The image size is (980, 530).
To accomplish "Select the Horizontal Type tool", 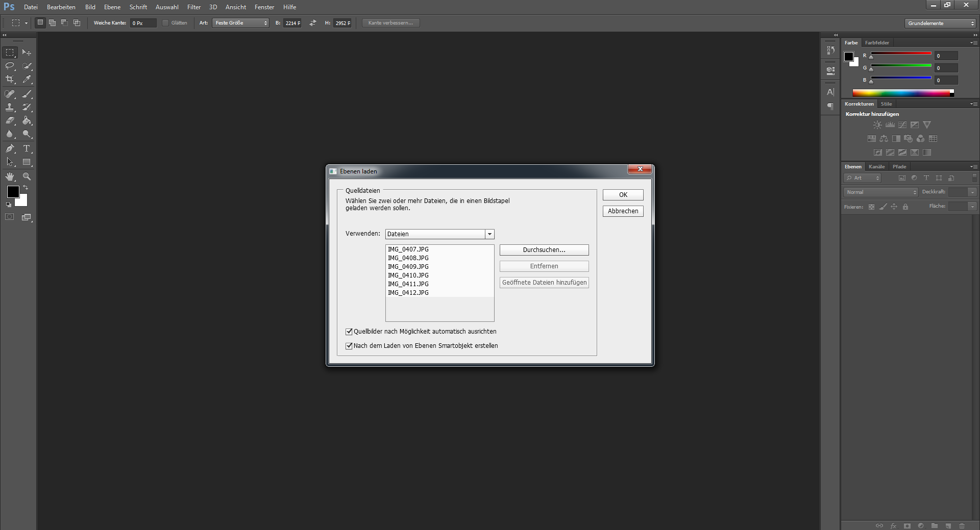I will click(27, 148).
